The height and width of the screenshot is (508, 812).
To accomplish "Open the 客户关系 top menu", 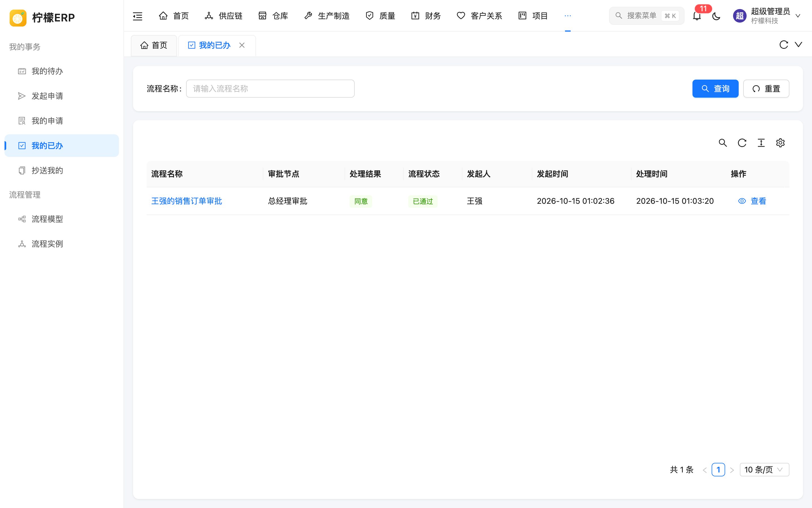I will coord(480,16).
